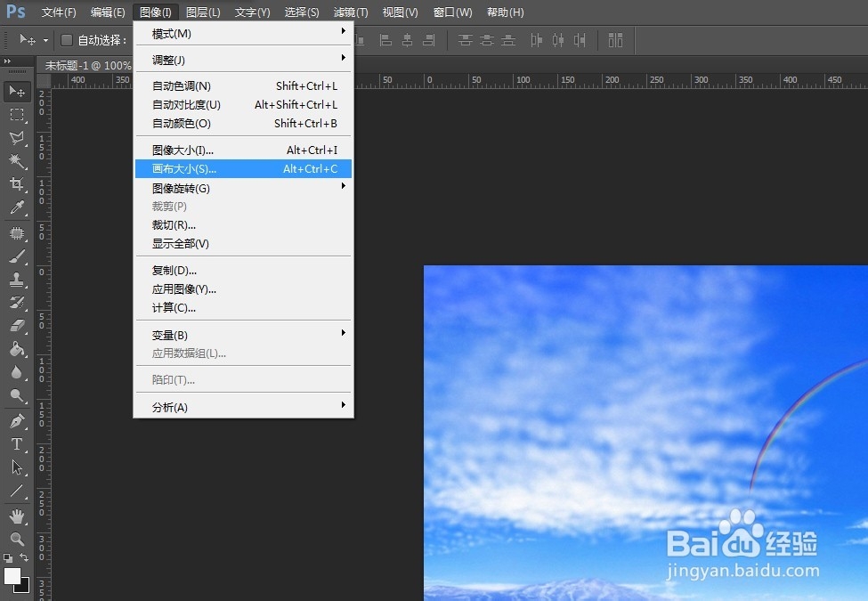
Task: Choose the Crop tool
Action: [x=18, y=185]
